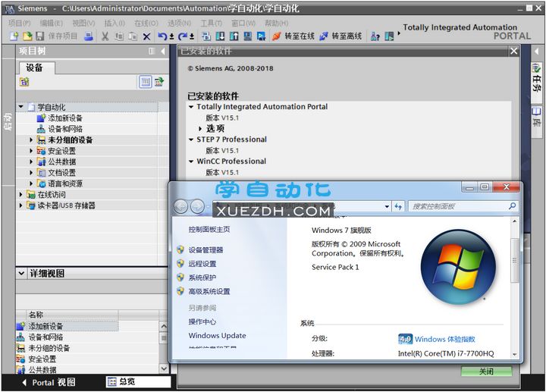Open 远程设置 link in Control Panel

(202, 264)
